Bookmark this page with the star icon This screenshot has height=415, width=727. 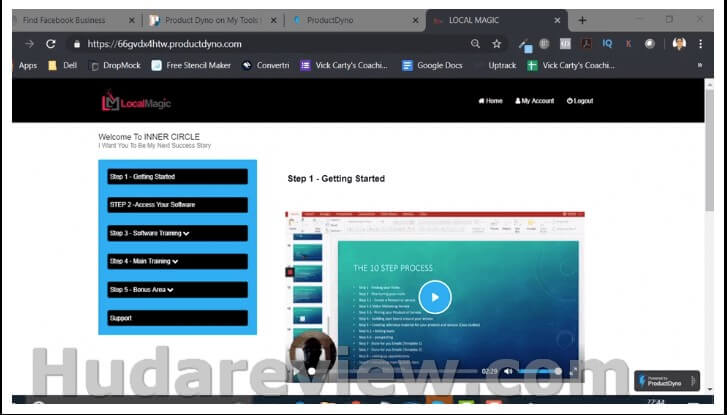[497, 44]
